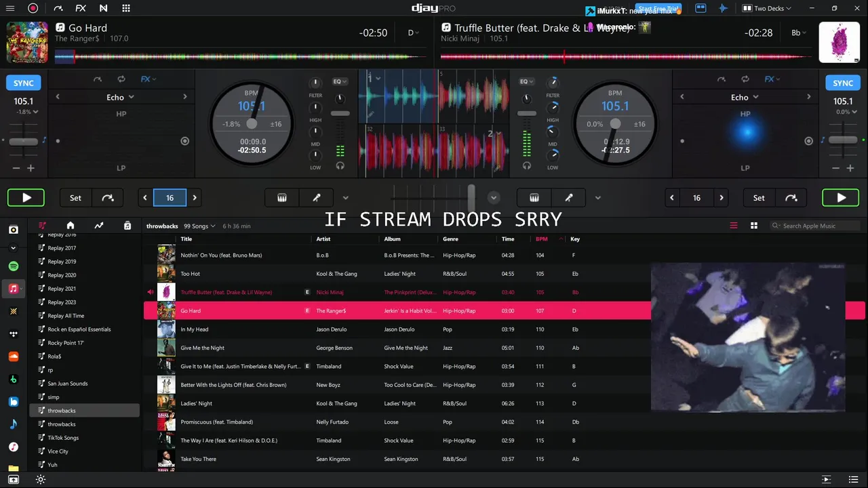Toggle headphone cue on right deck

point(527,165)
